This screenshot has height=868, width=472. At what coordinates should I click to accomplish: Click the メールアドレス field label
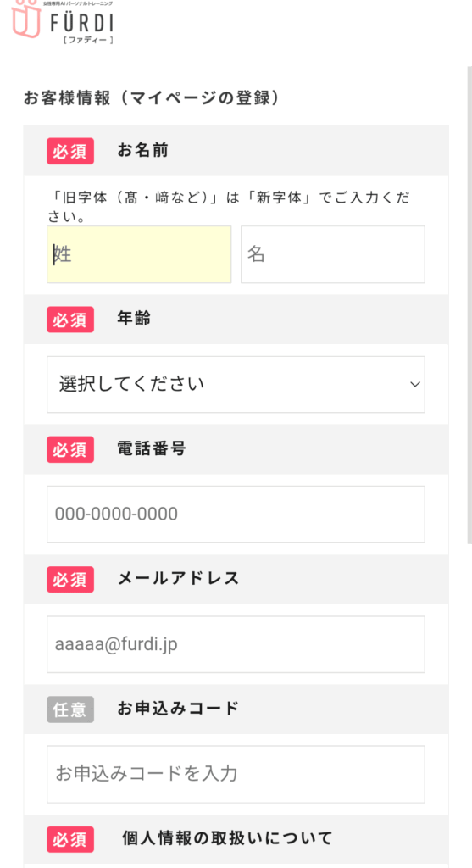(178, 578)
